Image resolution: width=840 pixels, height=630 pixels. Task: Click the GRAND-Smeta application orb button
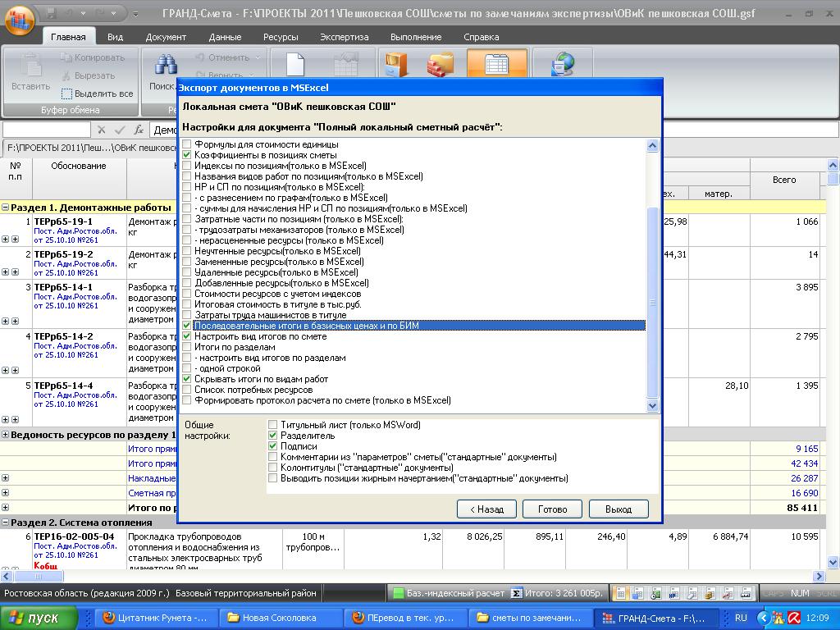(20, 20)
